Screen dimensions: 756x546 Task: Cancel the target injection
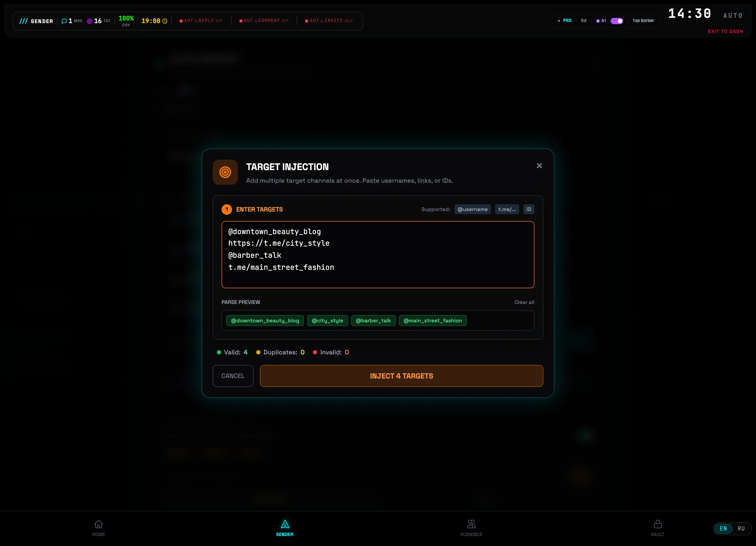pyautogui.click(x=233, y=376)
